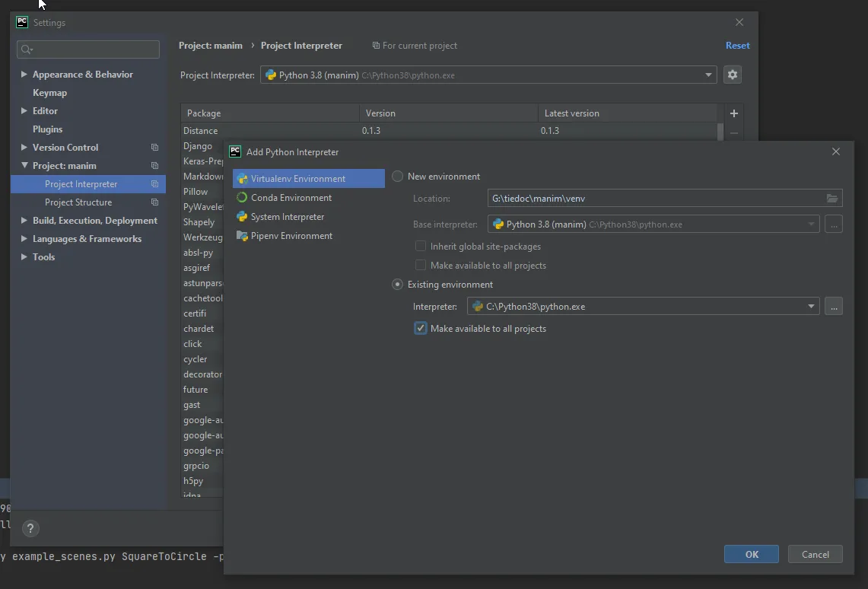
Task: Close the Add Python Interpreter dialog
Action: click(836, 151)
